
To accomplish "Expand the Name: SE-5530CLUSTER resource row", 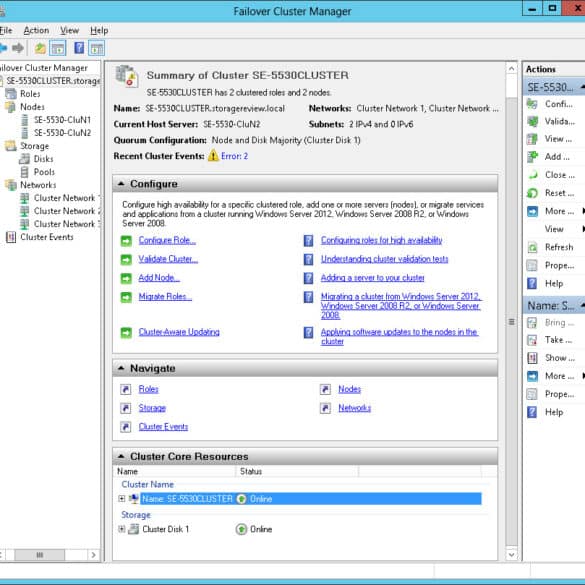I will click(x=122, y=499).
